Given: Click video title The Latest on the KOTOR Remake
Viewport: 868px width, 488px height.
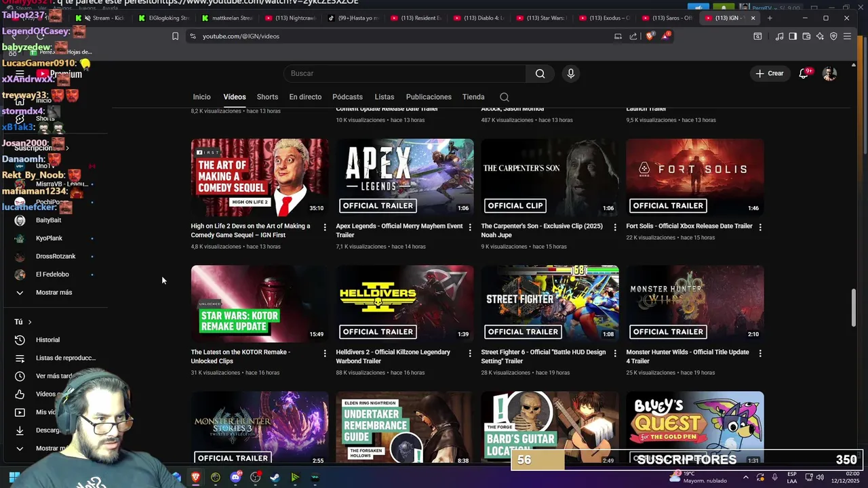Looking at the screenshot, I should [x=241, y=357].
